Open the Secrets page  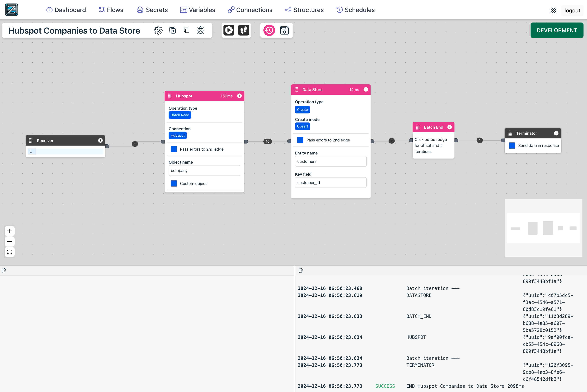(152, 10)
